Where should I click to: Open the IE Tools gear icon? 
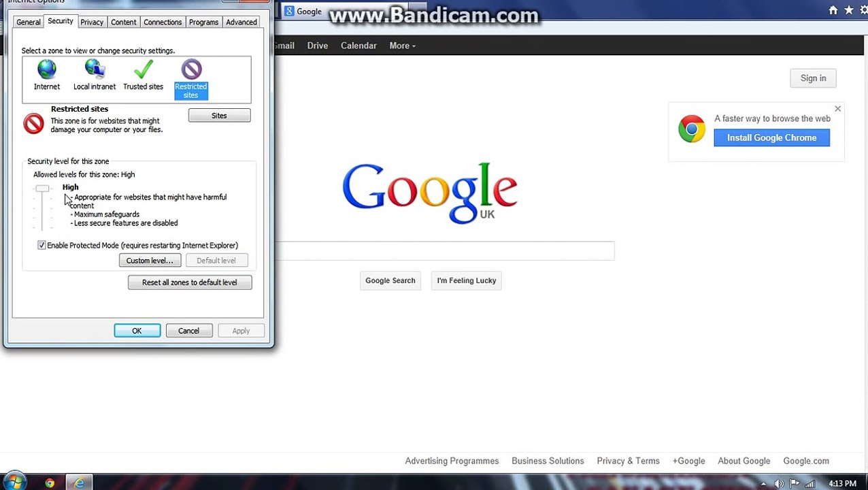pyautogui.click(x=864, y=10)
